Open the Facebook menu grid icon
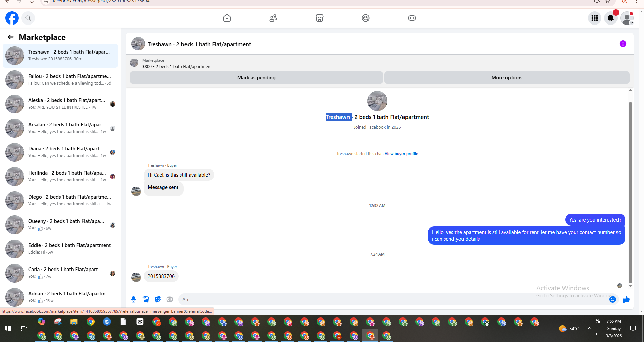644x342 pixels. tap(595, 18)
